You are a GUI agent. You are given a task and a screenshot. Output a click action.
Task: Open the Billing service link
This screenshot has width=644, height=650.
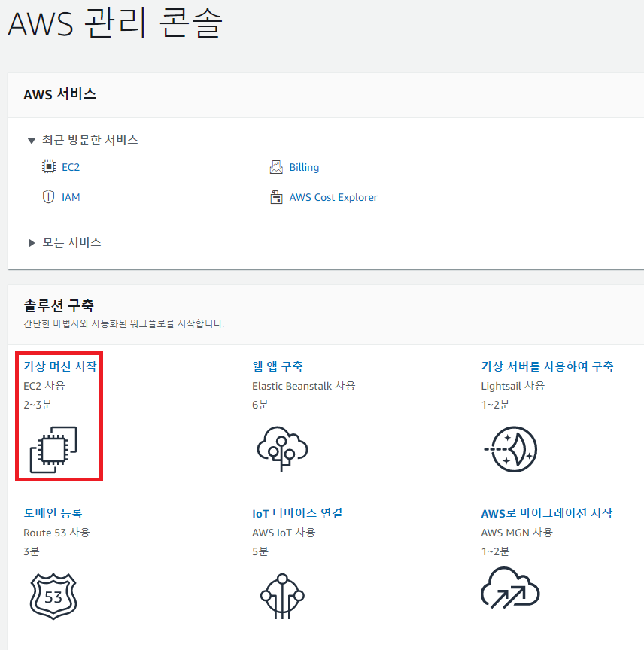(304, 167)
